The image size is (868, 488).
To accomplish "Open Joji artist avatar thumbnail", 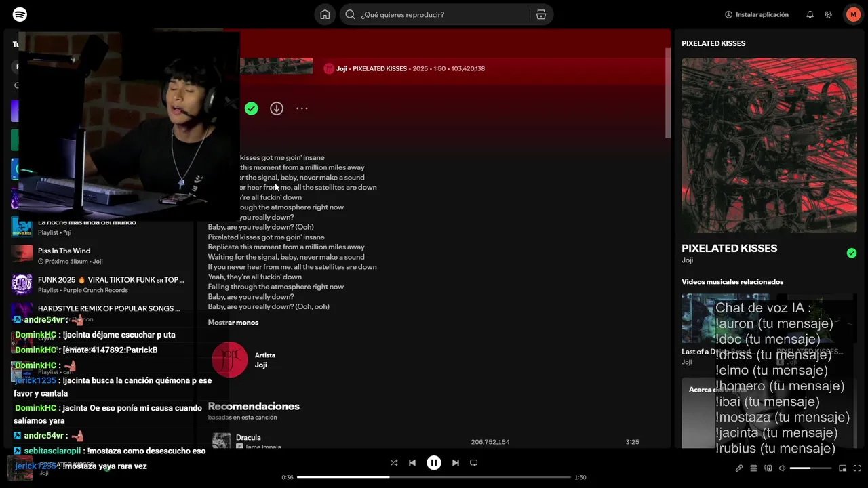I will coord(229,360).
